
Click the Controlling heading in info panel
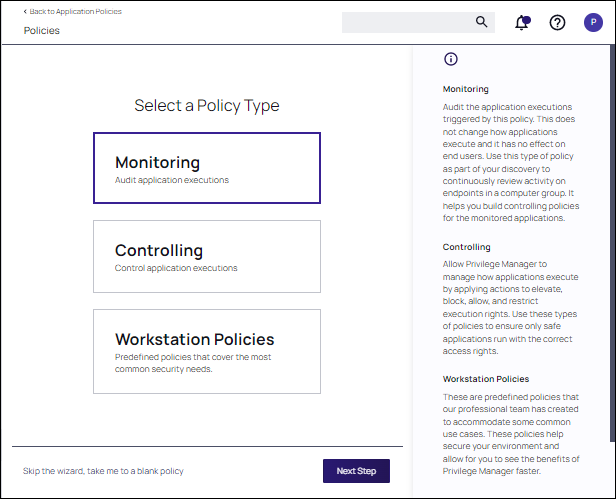pos(466,247)
